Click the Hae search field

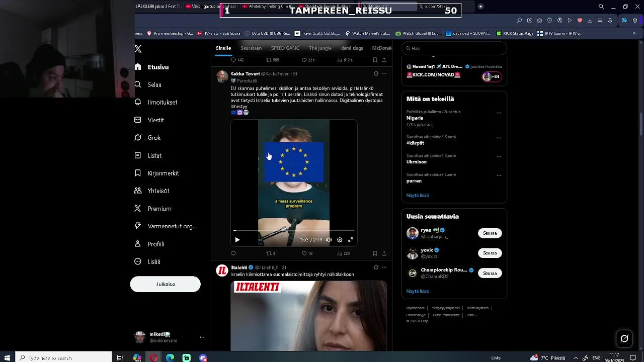(454, 48)
